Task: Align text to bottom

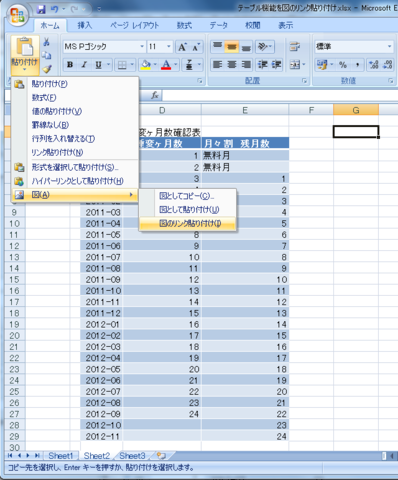Action: click(246, 47)
